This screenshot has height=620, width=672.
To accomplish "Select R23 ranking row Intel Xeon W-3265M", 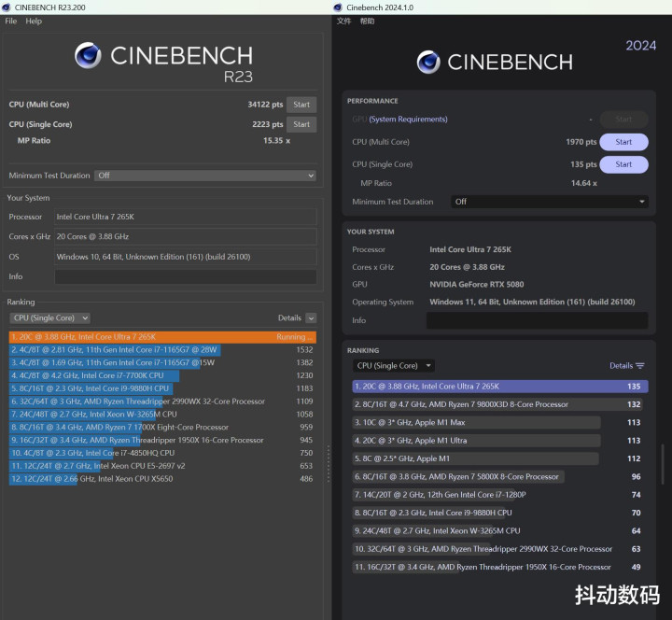I will 162,415.
